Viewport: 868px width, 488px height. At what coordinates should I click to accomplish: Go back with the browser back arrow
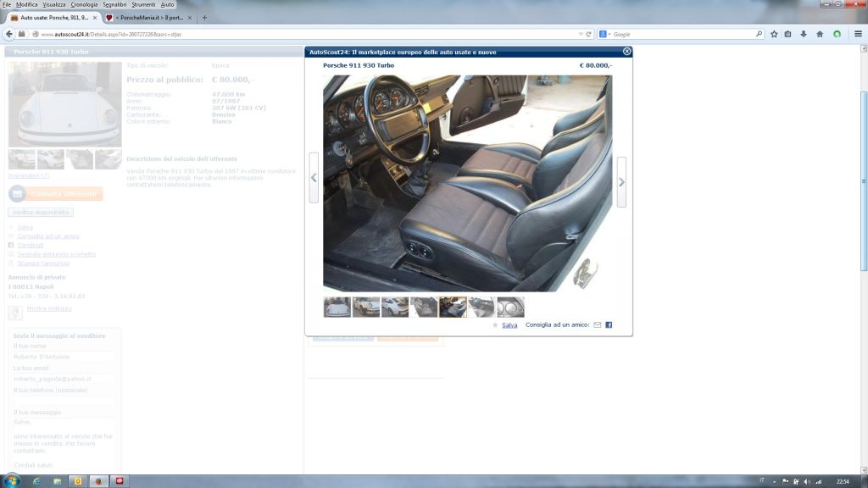coord(9,34)
